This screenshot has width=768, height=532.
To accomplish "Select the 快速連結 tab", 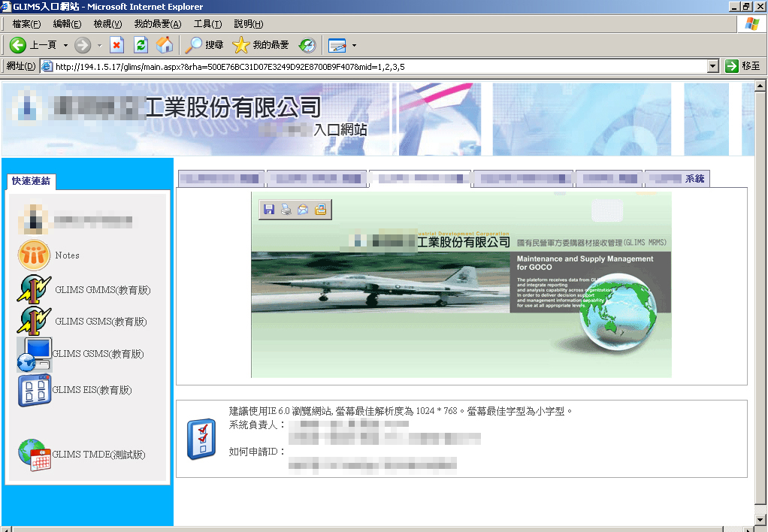I will pos(31,181).
